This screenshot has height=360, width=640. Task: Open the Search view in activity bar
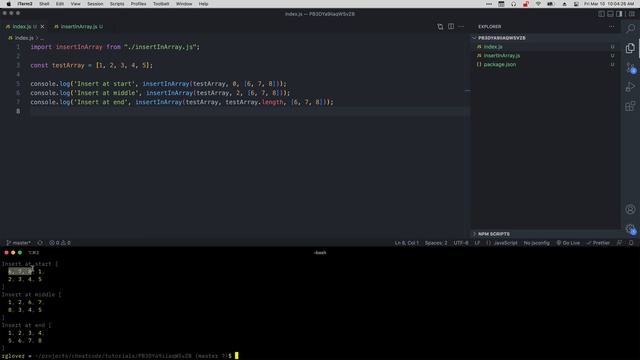click(631, 28)
